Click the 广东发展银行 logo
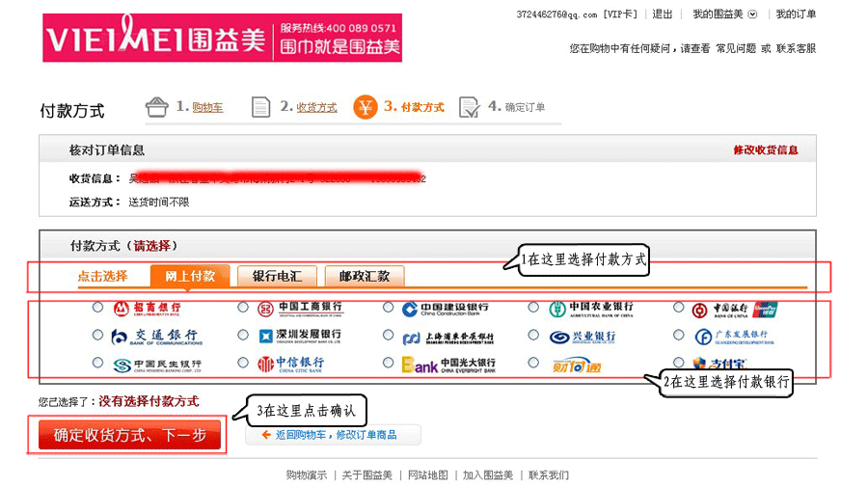This screenshot has height=488, width=868. 735,337
